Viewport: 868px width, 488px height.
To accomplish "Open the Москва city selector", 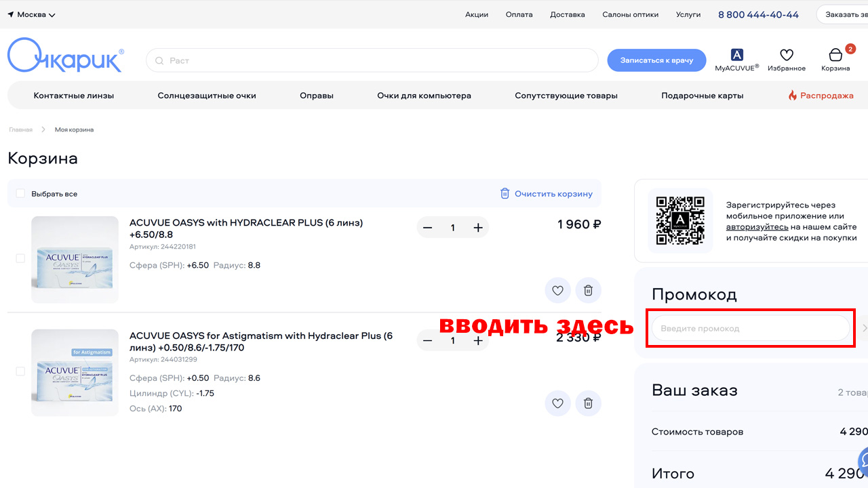I will tap(32, 14).
